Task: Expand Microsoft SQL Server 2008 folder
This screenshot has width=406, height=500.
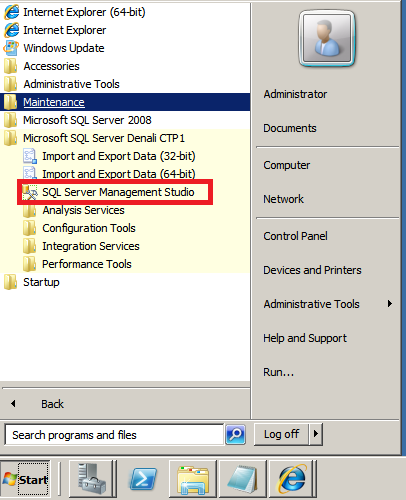Action: click(x=87, y=120)
